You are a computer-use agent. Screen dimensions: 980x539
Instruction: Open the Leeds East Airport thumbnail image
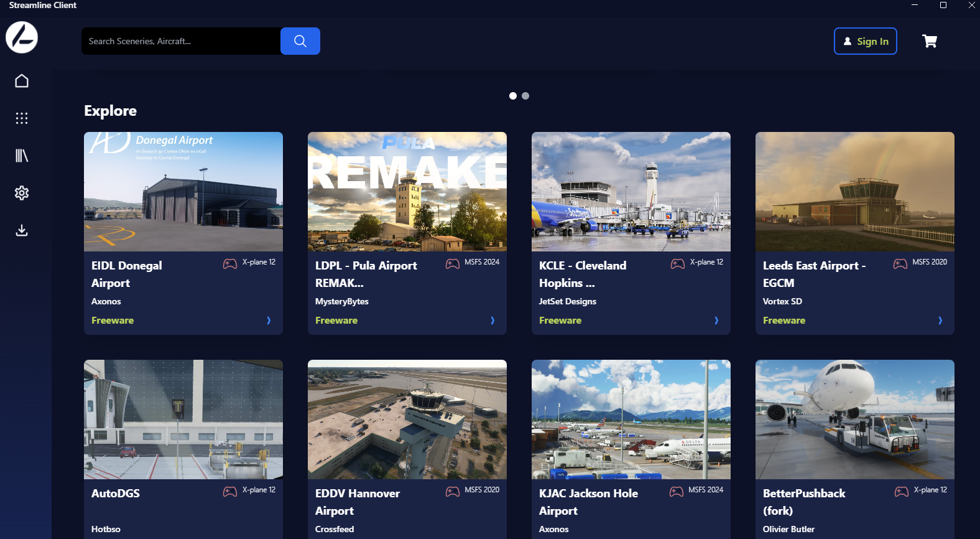tap(855, 192)
